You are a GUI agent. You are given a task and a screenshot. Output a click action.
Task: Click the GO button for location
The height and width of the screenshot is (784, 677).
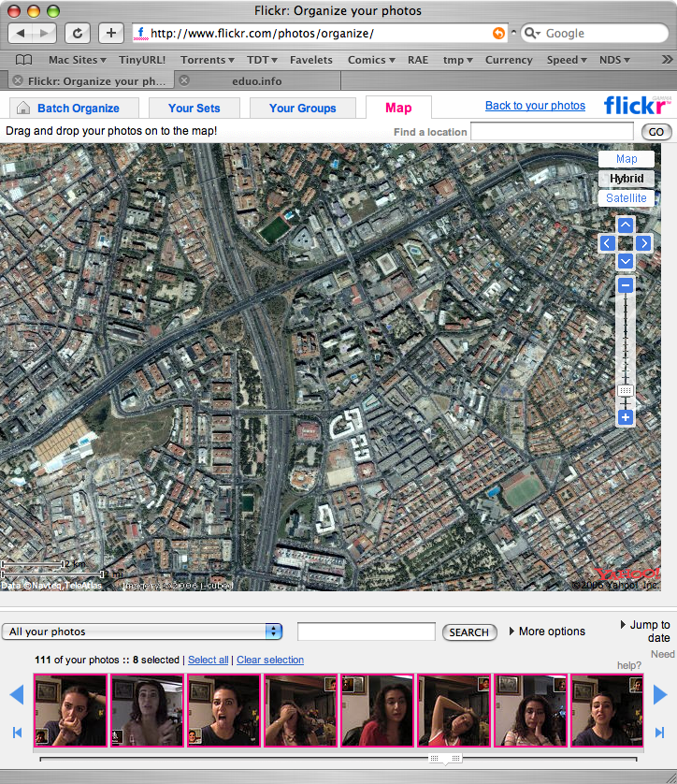tap(656, 132)
